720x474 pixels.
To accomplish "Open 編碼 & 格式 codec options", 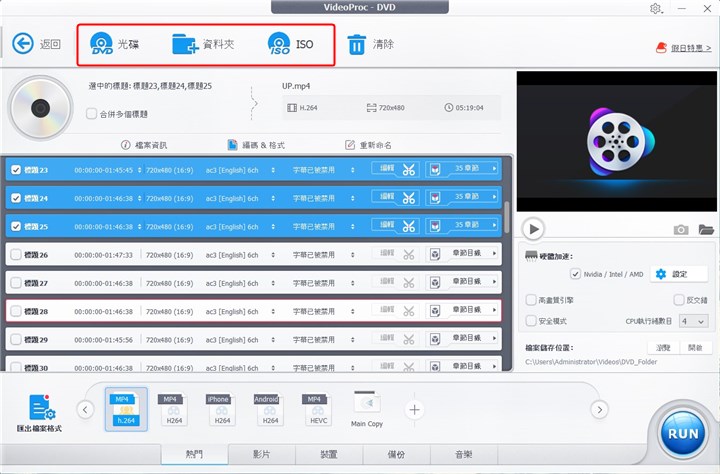I will 256,145.
